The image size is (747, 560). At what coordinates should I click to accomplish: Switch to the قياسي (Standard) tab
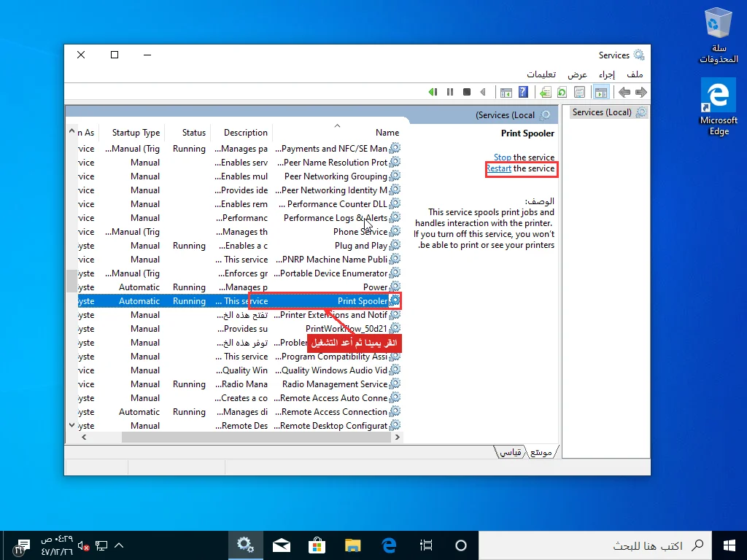(511, 452)
